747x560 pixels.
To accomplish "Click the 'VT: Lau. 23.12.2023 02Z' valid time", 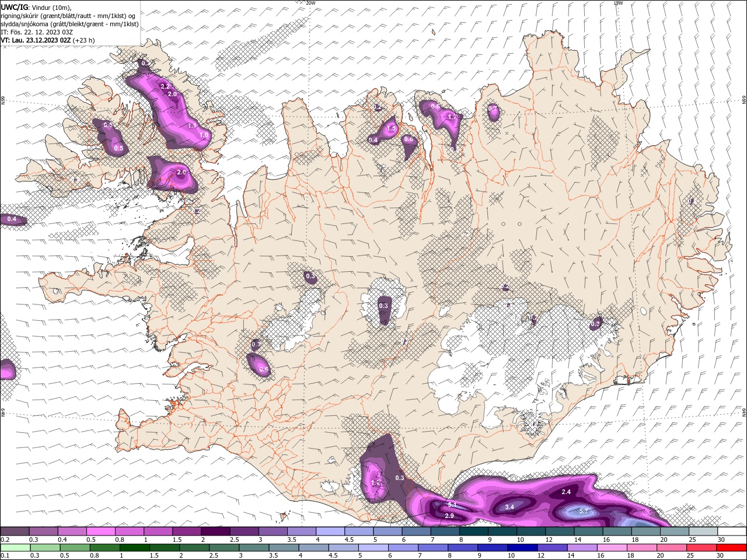I will [x=36, y=40].
